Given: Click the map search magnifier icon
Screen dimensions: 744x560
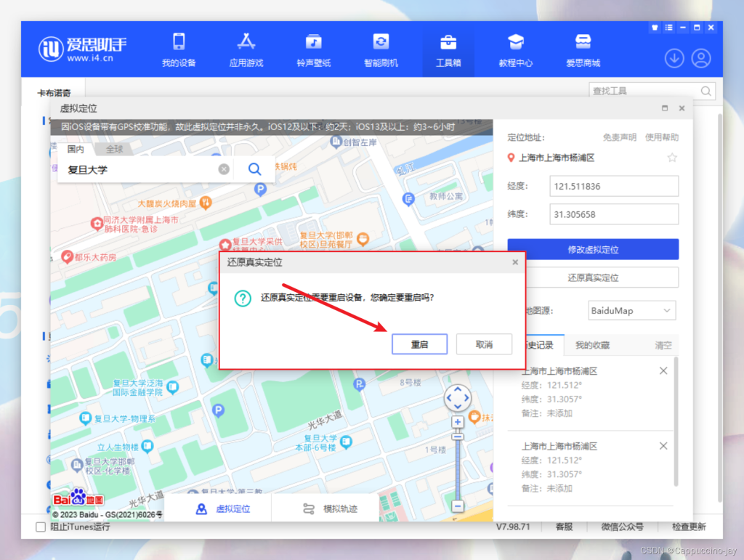Looking at the screenshot, I should click(x=254, y=169).
